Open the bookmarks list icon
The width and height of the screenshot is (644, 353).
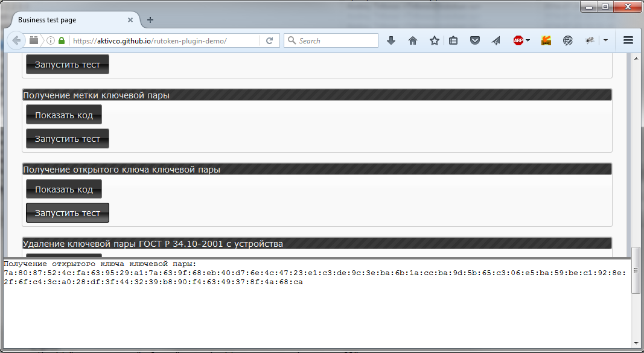[x=453, y=40]
